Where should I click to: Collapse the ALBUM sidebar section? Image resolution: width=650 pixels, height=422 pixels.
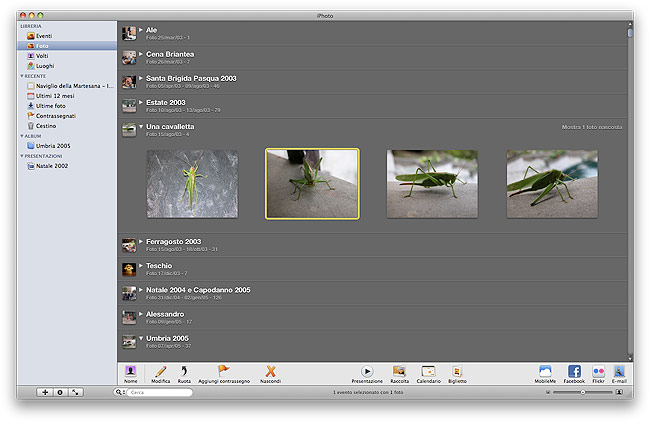point(22,136)
